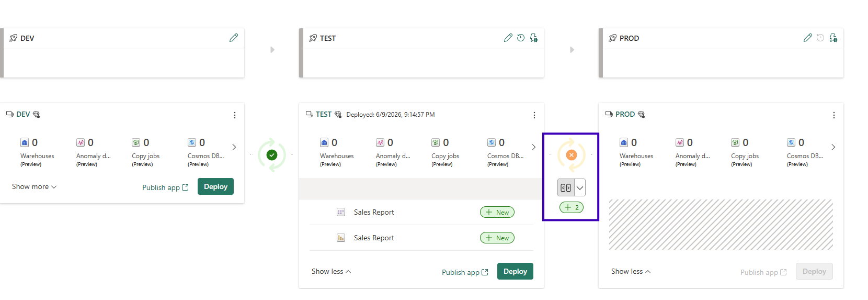Click the orange X compare status icon

tap(572, 155)
